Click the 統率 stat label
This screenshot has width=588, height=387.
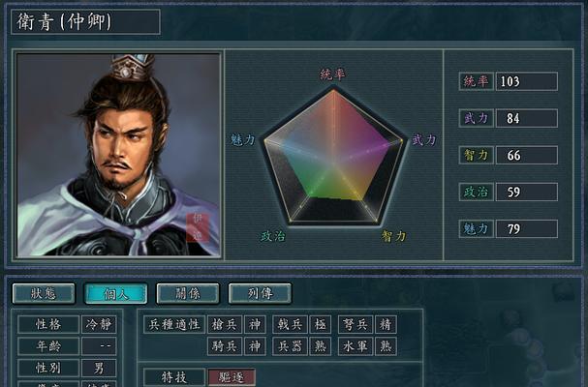coord(477,81)
